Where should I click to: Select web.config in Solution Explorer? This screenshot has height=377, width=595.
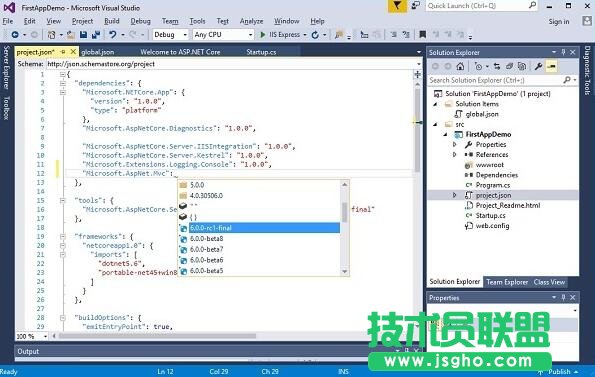(492, 226)
